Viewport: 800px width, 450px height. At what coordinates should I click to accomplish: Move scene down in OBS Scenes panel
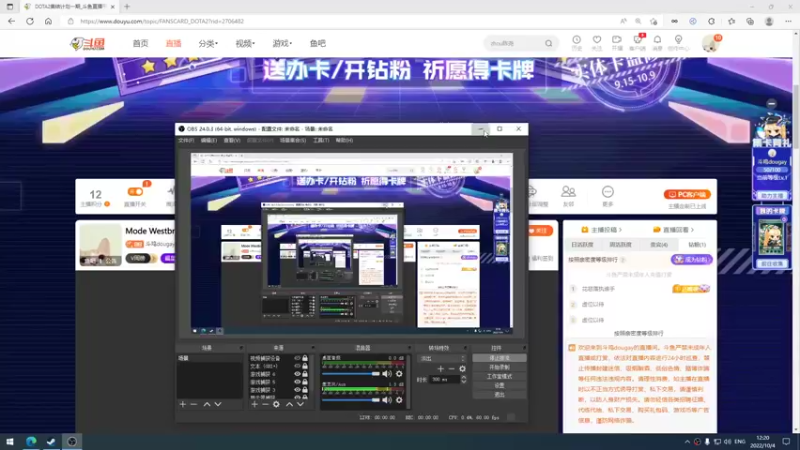point(218,404)
